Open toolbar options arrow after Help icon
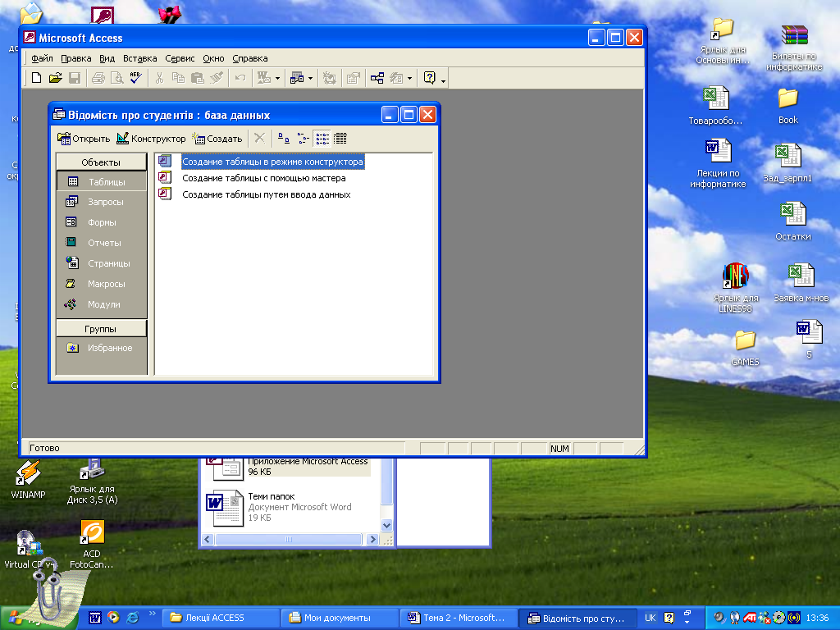 443,80
